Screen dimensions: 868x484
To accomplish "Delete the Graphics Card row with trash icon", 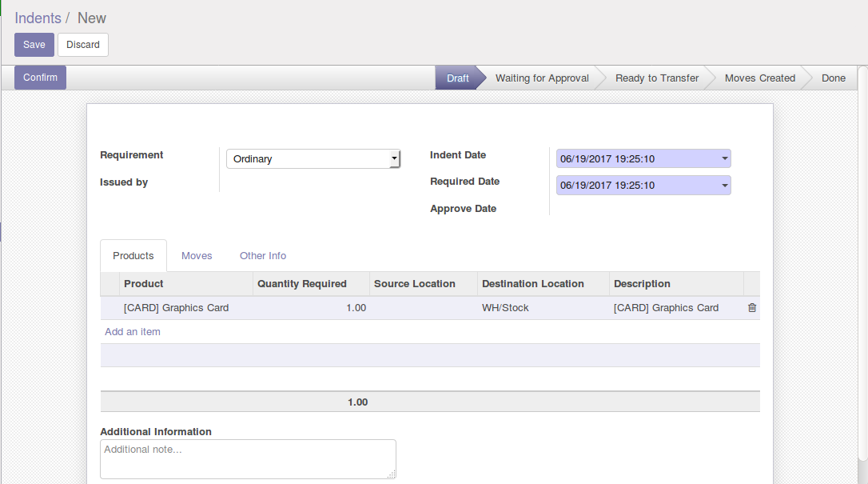I will (751, 308).
